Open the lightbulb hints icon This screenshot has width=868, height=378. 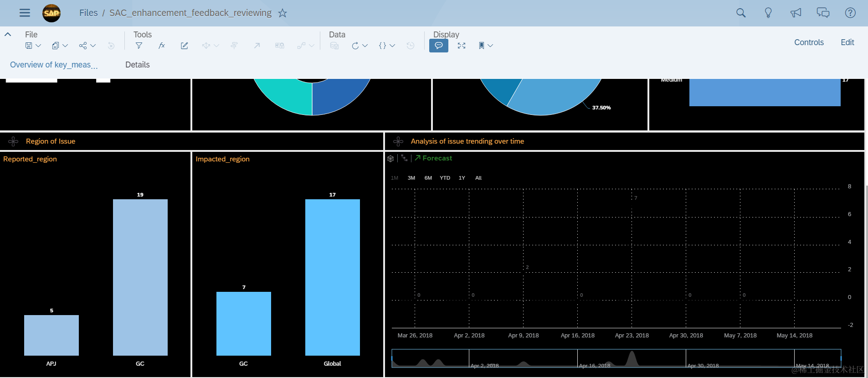768,13
